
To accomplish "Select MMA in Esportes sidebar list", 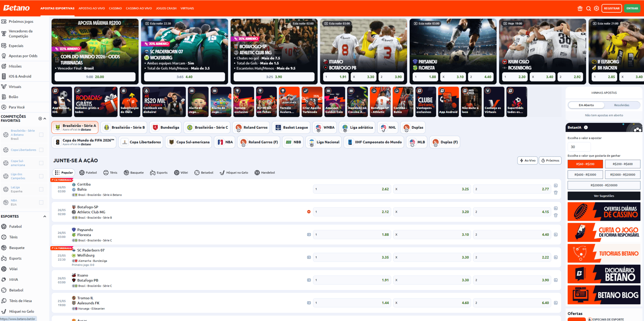I will click(x=13, y=280).
